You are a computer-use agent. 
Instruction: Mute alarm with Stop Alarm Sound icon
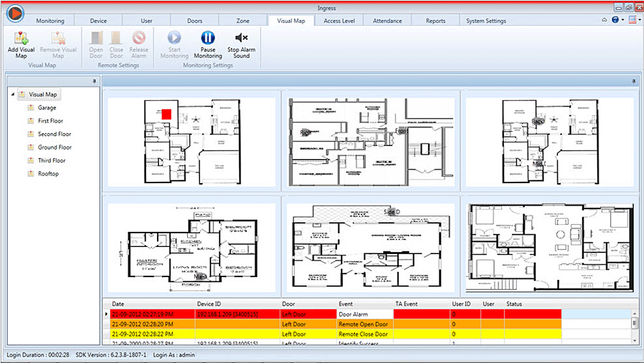pos(241,38)
